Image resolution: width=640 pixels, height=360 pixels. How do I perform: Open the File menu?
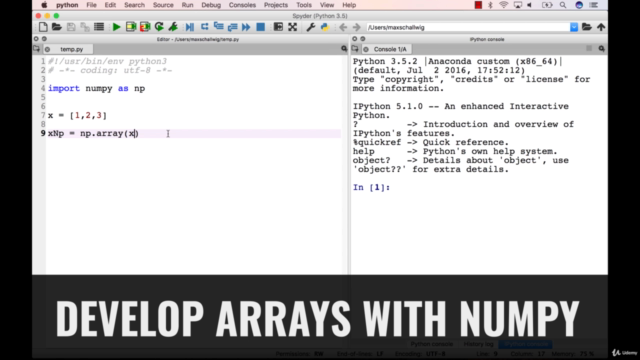click(x=91, y=5)
